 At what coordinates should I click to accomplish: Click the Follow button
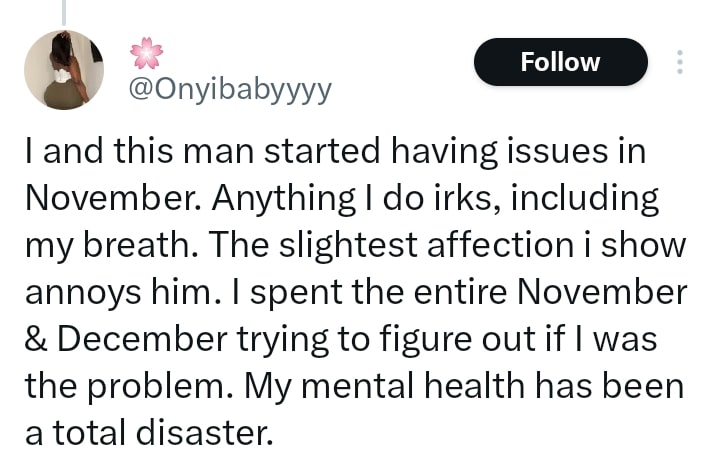pos(560,62)
